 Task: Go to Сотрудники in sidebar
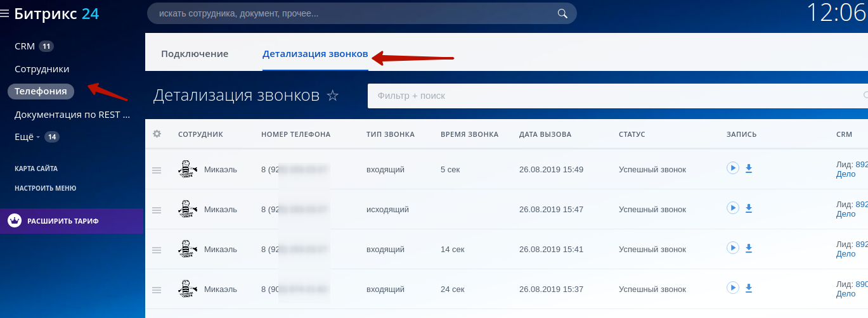click(42, 69)
